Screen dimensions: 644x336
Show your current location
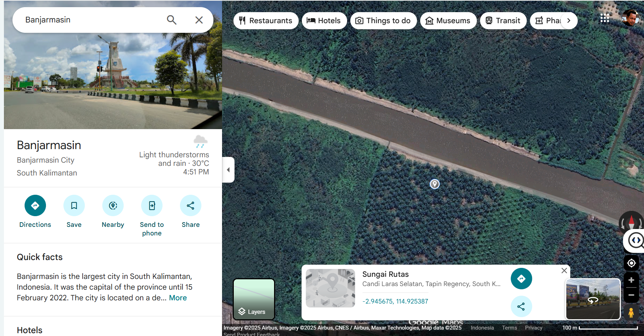point(631,263)
